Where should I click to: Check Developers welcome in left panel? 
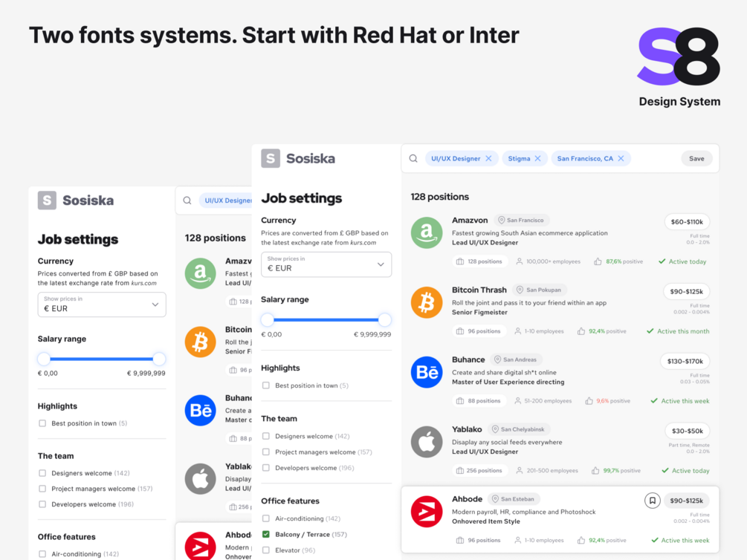(x=42, y=504)
